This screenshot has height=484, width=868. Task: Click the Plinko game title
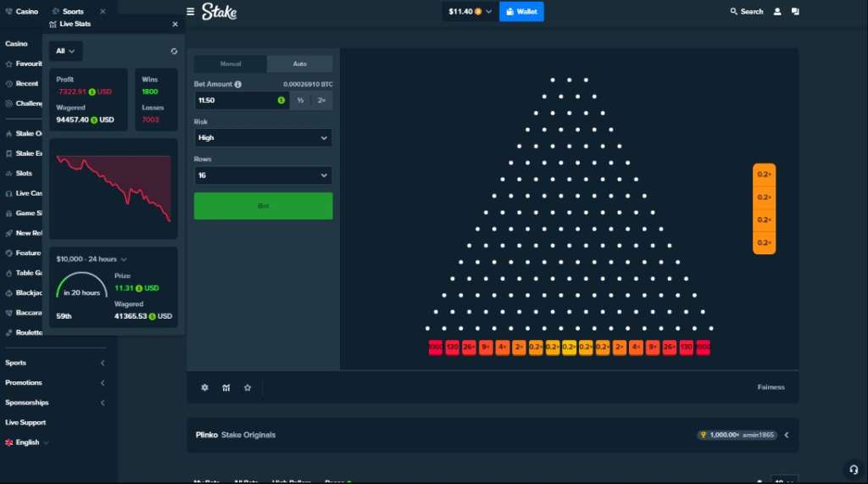[x=207, y=435]
